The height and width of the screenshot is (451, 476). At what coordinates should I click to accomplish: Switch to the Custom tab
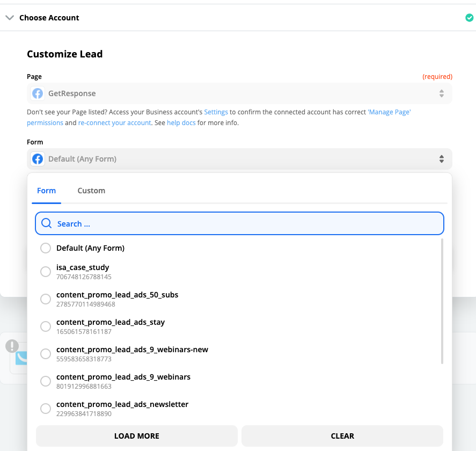pos(91,191)
